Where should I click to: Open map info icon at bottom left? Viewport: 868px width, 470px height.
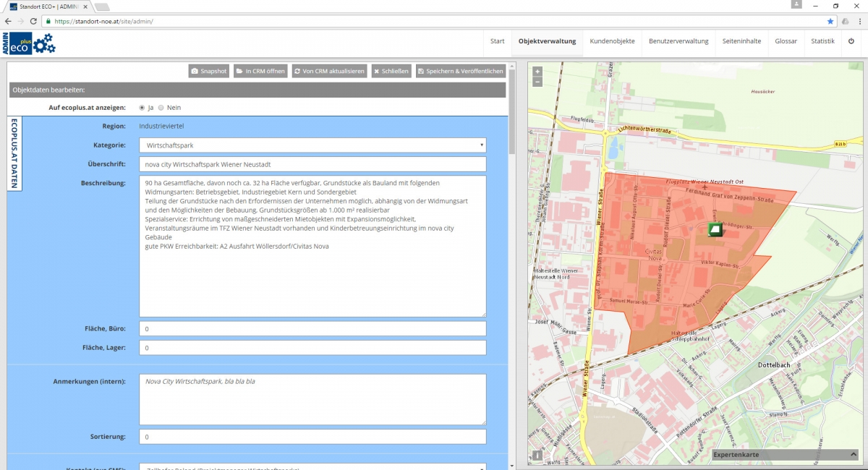pyautogui.click(x=537, y=456)
